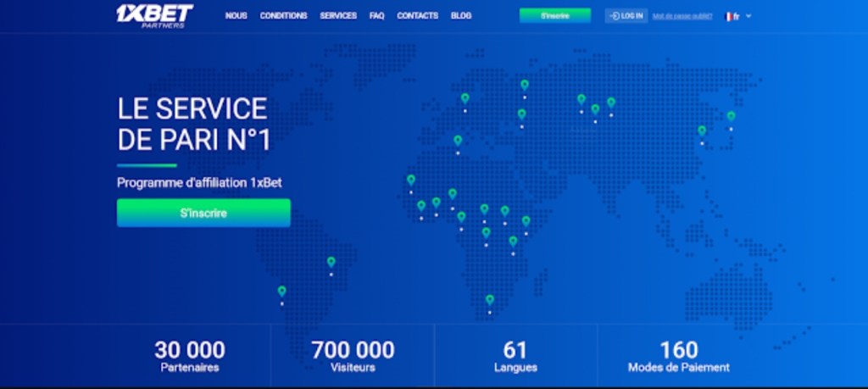Click the 'Mot de passe oublié?' link
868x389 pixels.
tap(682, 16)
